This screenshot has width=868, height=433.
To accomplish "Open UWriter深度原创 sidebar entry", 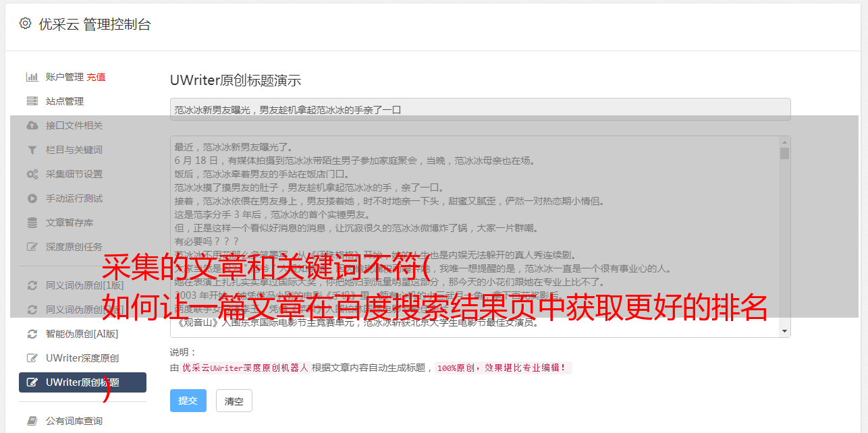I will pos(82,358).
